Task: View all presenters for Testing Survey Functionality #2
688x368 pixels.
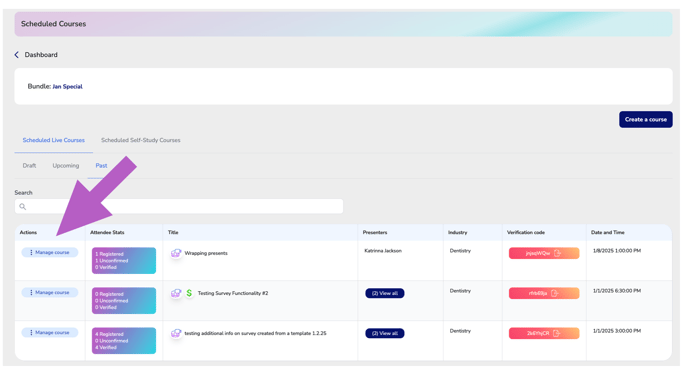Action: click(x=385, y=293)
